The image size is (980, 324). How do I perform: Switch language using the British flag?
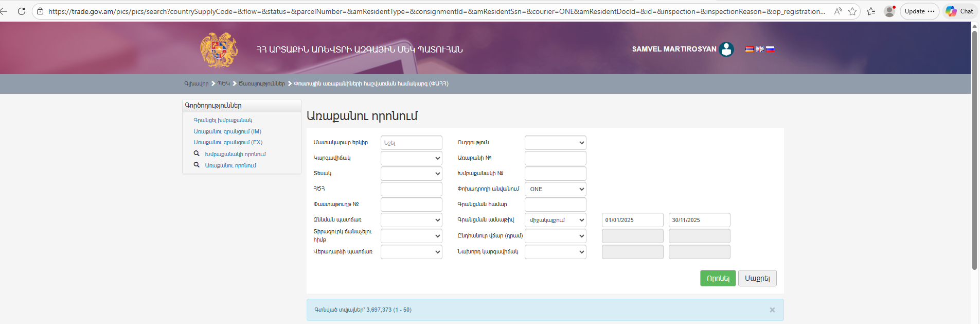click(x=760, y=49)
